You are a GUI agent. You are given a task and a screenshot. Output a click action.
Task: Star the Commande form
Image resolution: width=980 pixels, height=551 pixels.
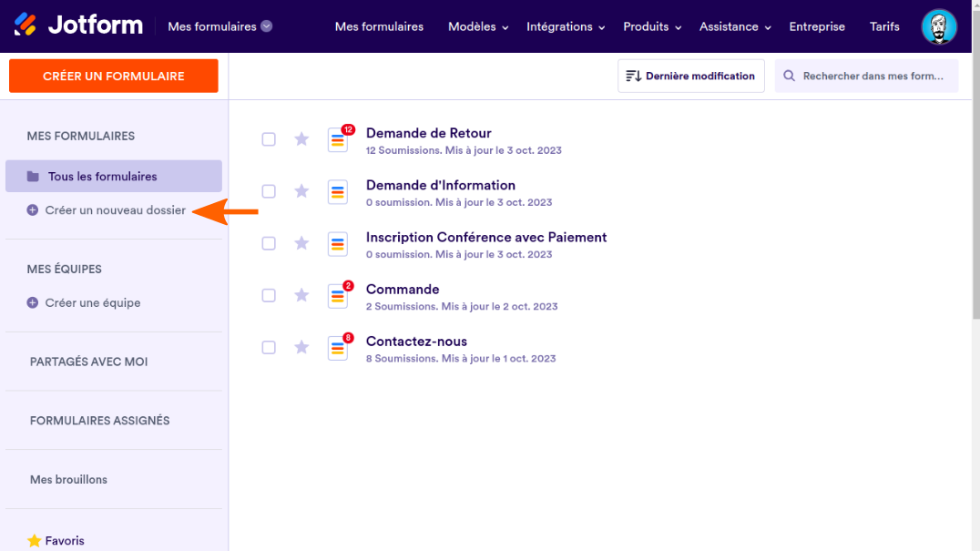[301, 295]
